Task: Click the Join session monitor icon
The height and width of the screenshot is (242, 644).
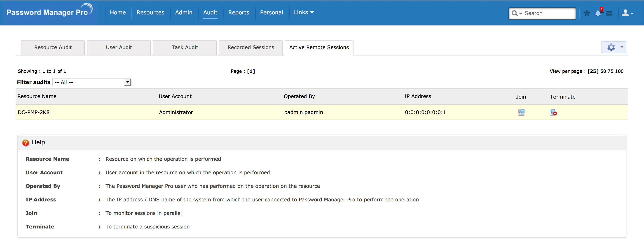Action: (521, 112)
